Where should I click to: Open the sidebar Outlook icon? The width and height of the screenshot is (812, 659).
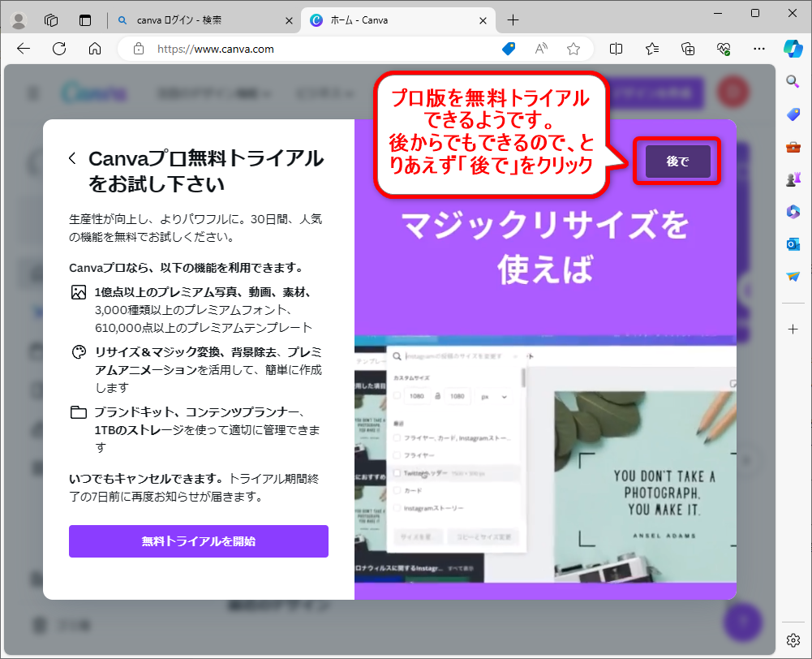(793, 244)
